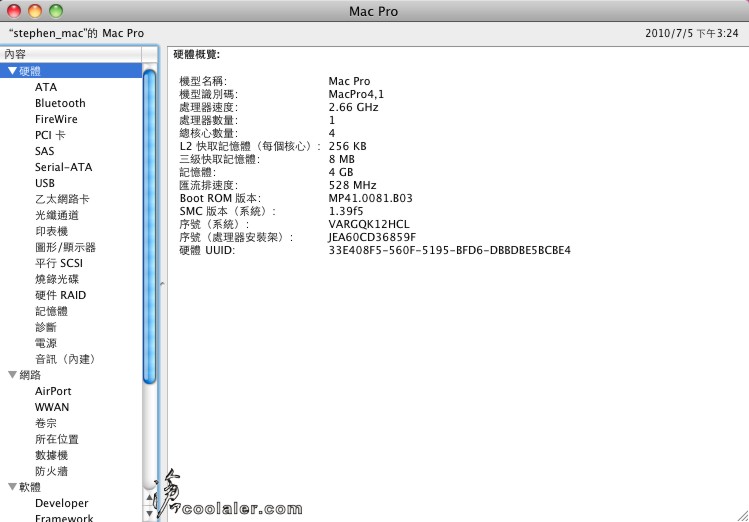The width and height of the screenshot is (749, 522).
Task: Click the 機型名稱 label
Action: 203,81
